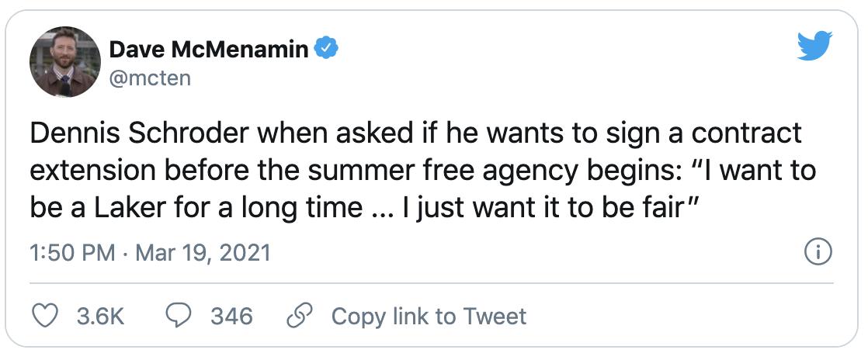Click the blue verified checkmark badge
The width and height of the screenshot is (868, 360).
(328, 50)
